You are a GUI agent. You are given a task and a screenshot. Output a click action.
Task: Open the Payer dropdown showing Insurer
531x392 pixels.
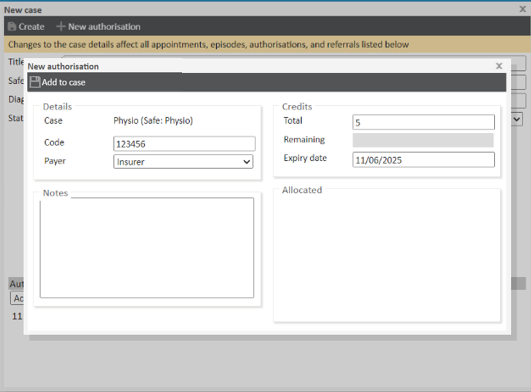coord(183,161)
